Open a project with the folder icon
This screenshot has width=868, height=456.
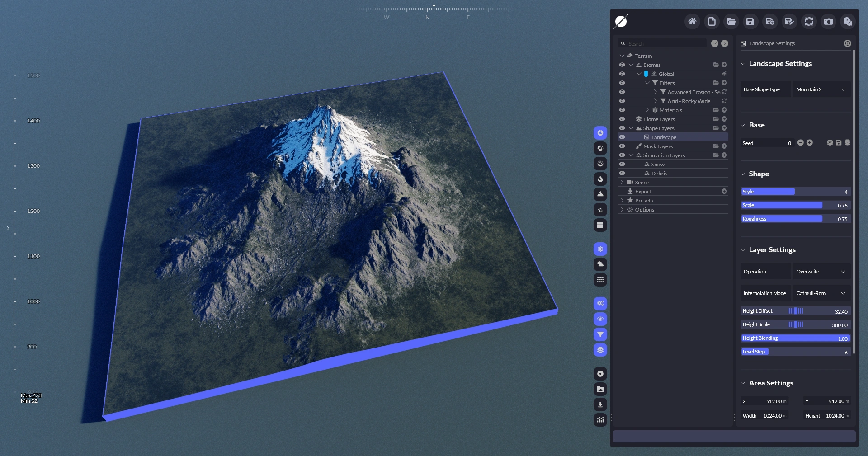[x=731, y=21]
